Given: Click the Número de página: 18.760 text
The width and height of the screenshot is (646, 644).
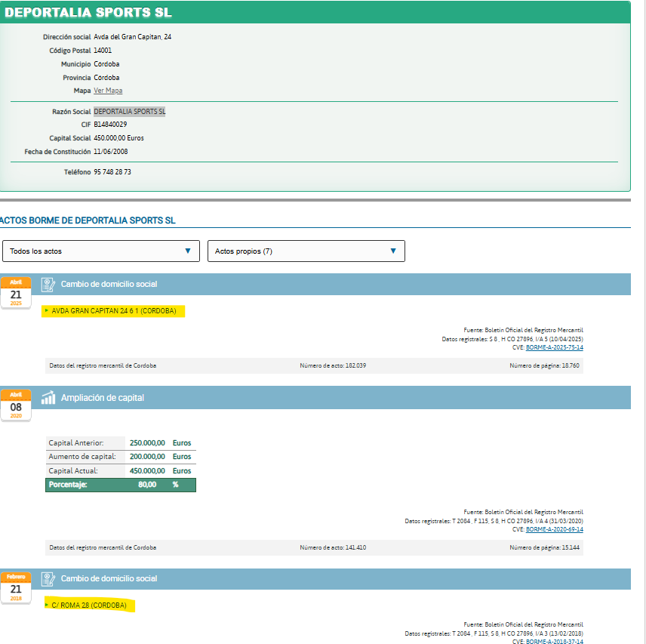Looking at the screenshot, I should (544, 365).
